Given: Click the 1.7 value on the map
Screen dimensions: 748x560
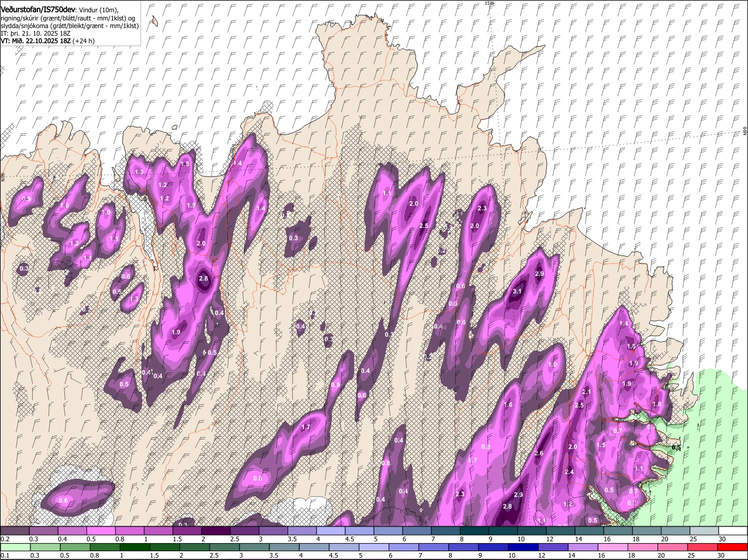Looking at the screenshot, I should [305, 427].
